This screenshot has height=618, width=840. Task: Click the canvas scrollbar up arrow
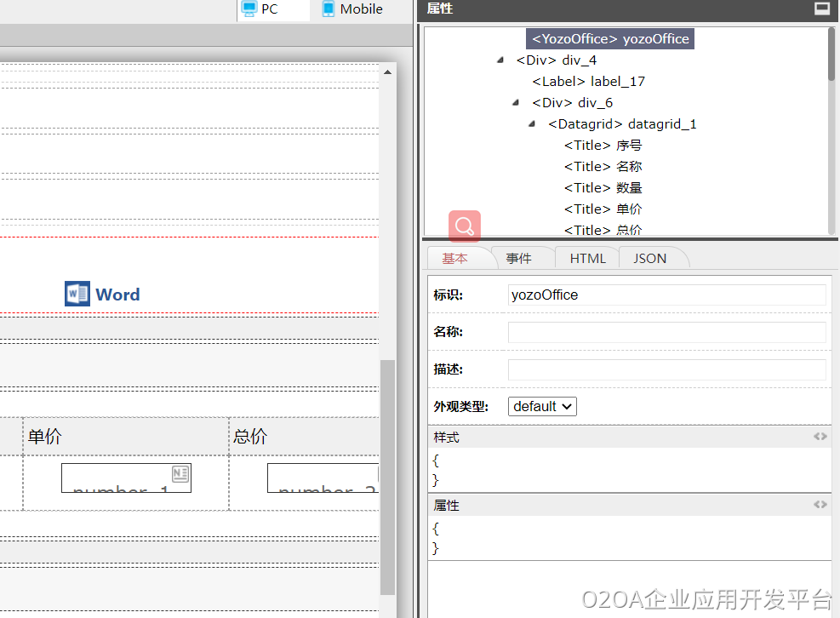tap(387, 72)
